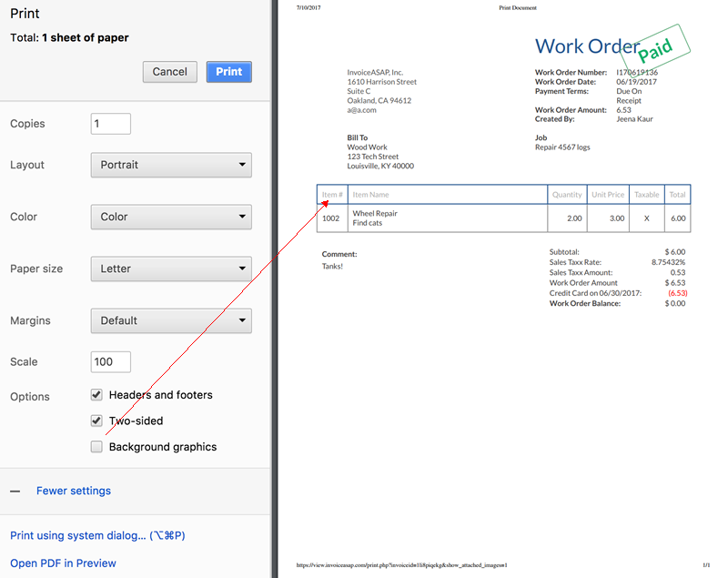Click the Print button
This screenshot has height=578, width=728.
point(228,72)
